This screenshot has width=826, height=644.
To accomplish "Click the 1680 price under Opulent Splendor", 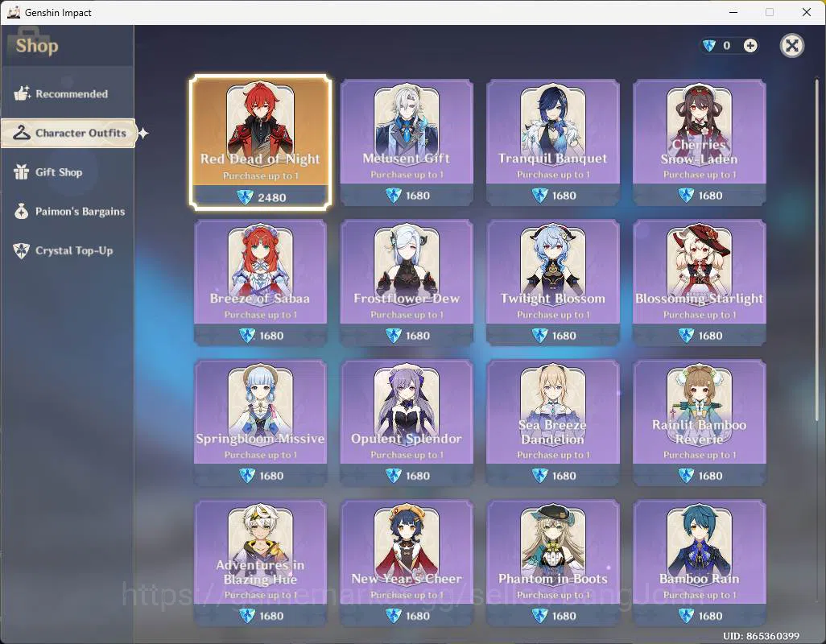I will [418, 476].
